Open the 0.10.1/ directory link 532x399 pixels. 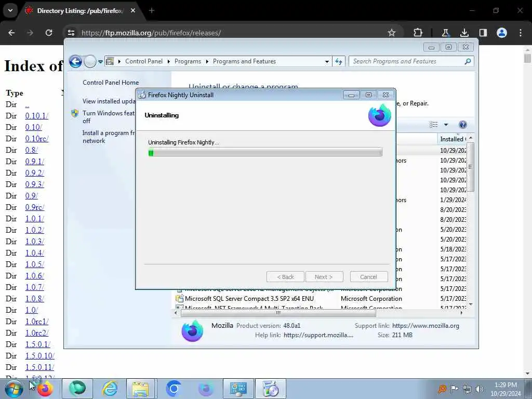click(x=37, y=116)
